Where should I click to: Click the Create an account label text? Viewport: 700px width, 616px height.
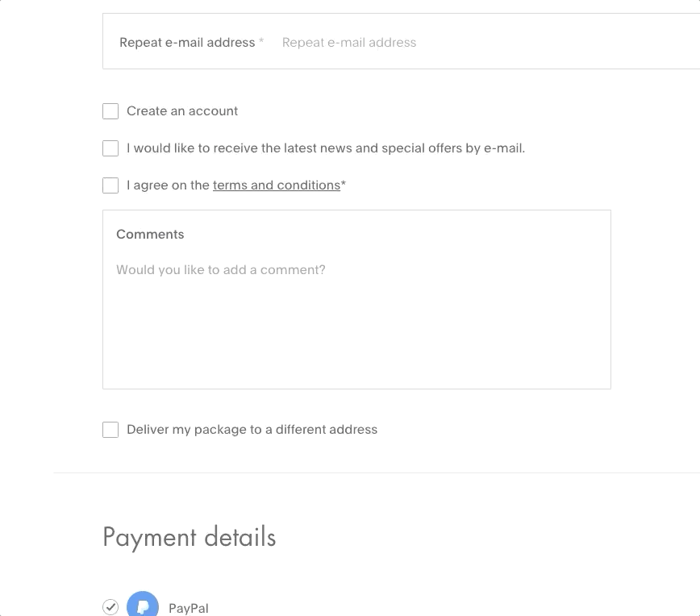click(182, 111)
